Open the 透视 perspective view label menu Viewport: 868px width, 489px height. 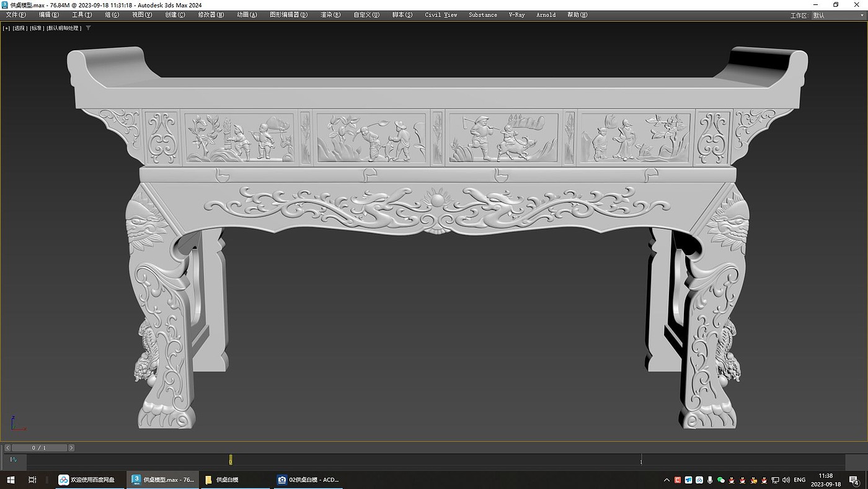(19, 28)
